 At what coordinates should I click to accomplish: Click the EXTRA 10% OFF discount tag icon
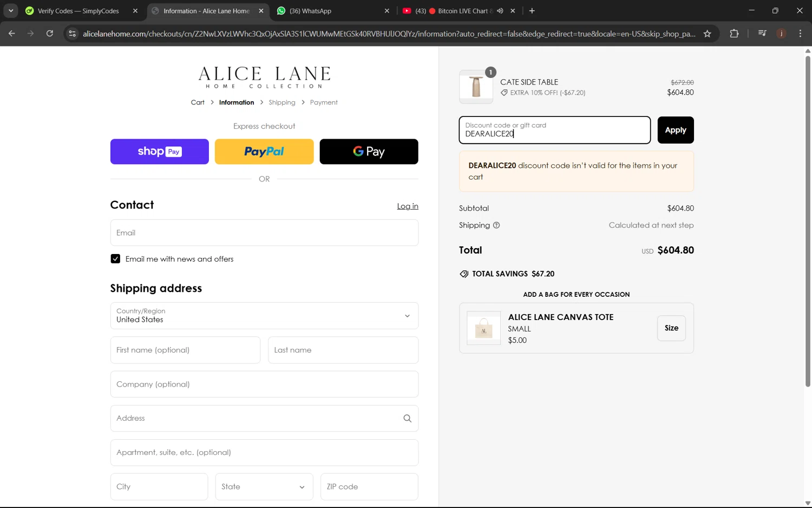504,93
